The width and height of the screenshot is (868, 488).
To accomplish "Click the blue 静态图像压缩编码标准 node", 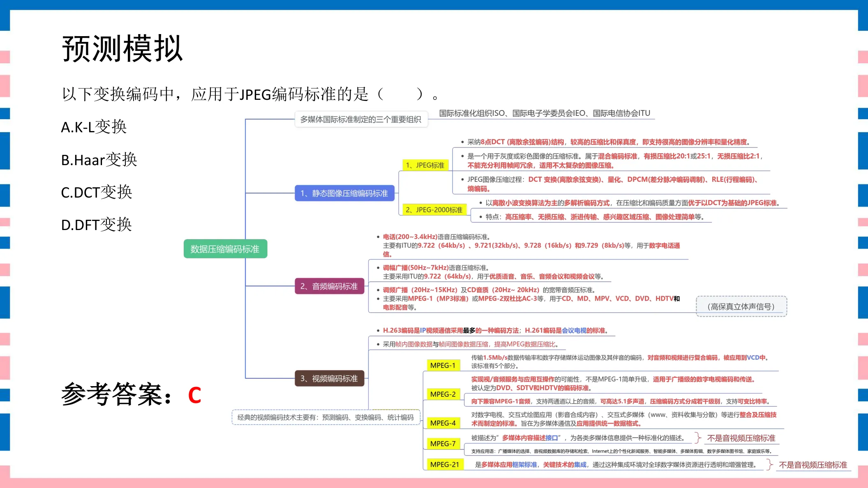I will click(x=344, y=193).
